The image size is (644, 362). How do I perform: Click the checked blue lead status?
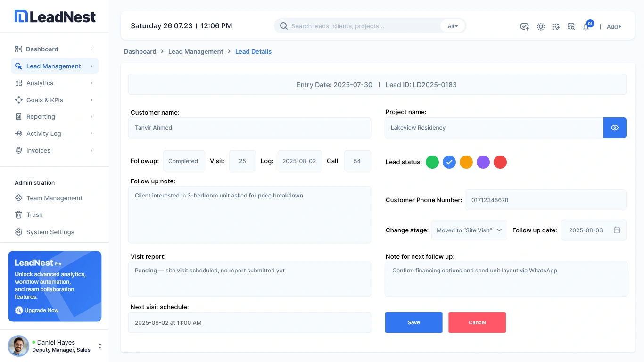(x=449, y=162)
